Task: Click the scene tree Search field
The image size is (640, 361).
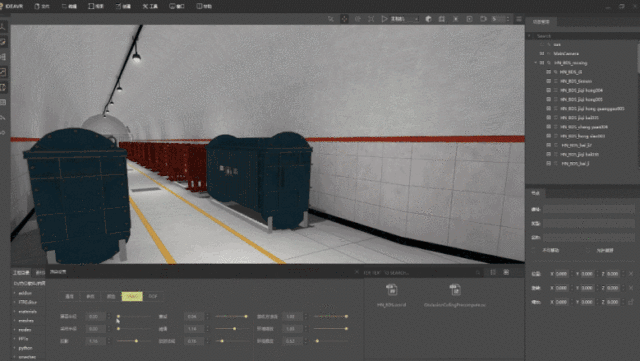Action: click(x=583, y=36)
